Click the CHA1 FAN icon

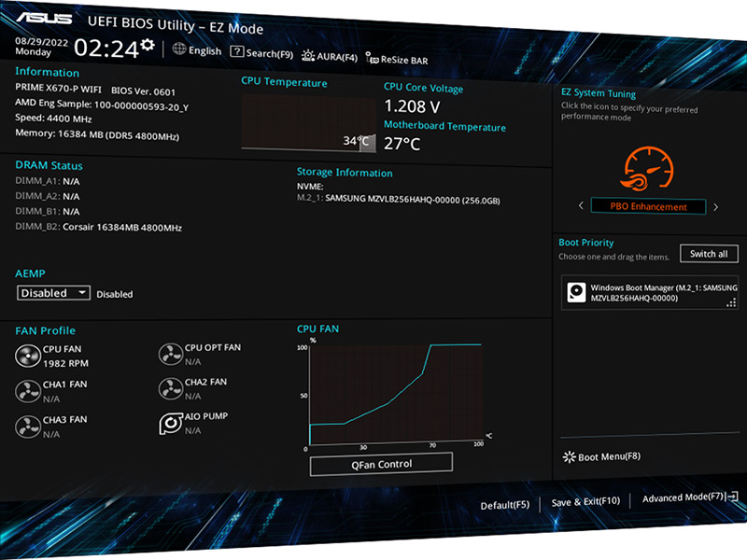[28, 391]
